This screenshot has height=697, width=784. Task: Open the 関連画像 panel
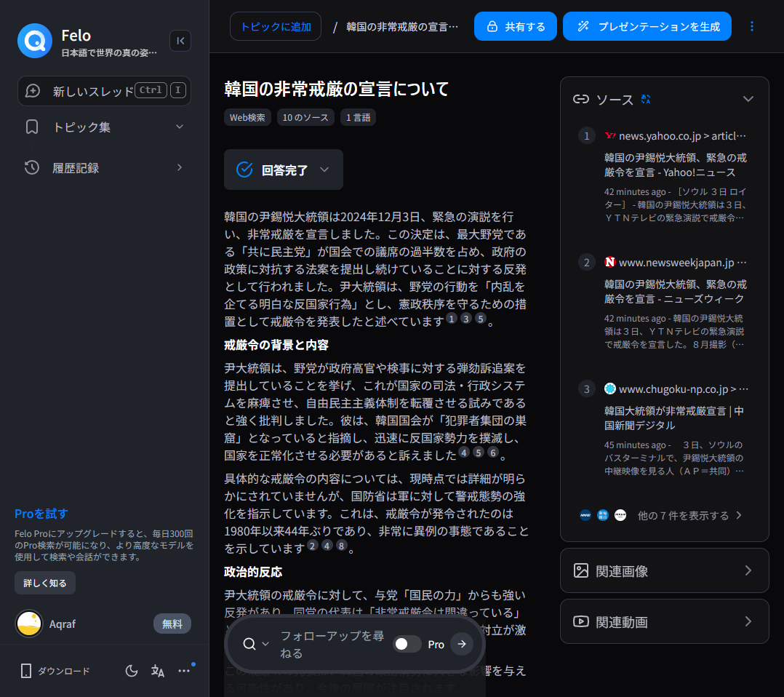(664, 570)
